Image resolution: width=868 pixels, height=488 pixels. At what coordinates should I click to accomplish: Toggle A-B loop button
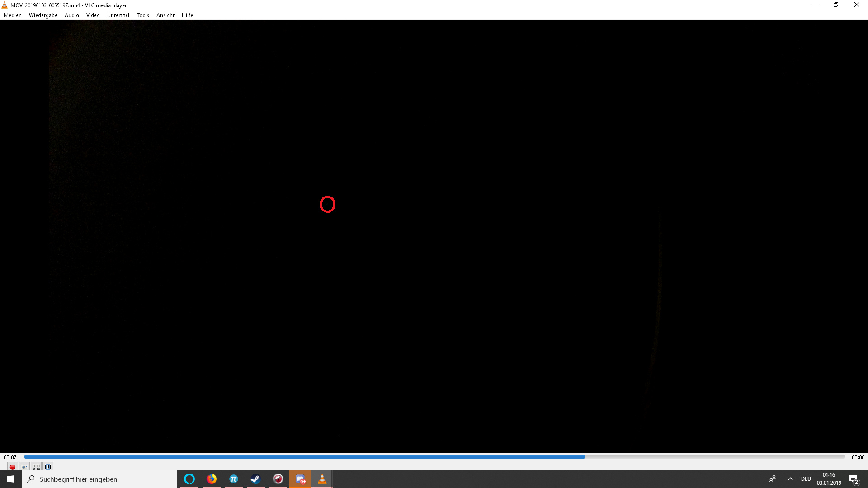[x=36, y=467]
